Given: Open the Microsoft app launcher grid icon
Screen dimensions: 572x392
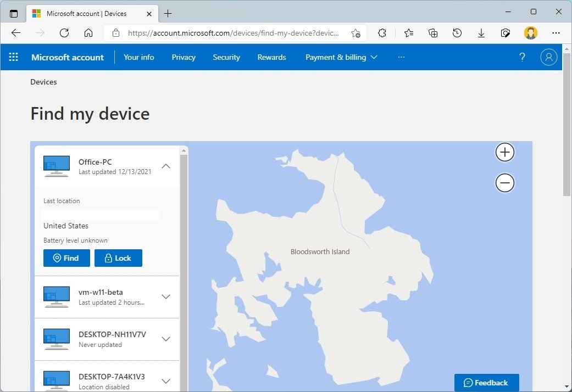Looking at the screenshot, I should coord(13,57).
